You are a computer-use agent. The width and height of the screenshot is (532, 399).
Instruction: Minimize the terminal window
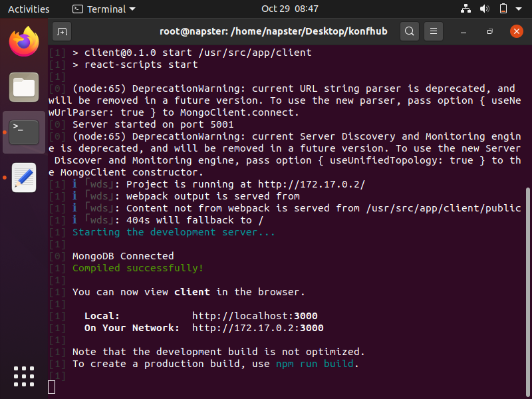point(464,31)
